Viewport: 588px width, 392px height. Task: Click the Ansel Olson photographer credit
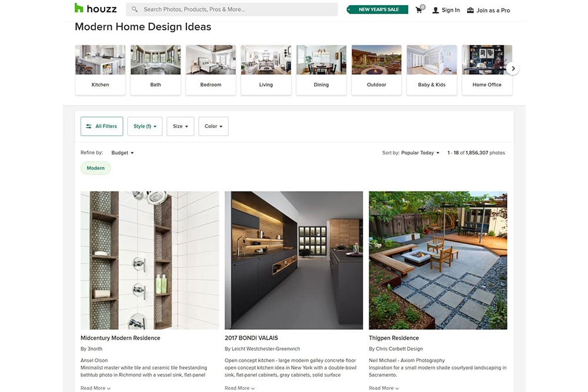point(94,360)
